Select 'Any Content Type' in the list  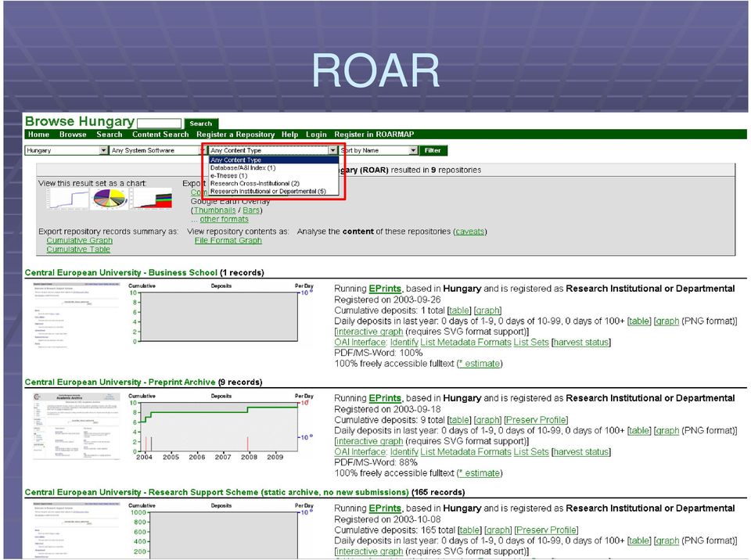[274, 160]
